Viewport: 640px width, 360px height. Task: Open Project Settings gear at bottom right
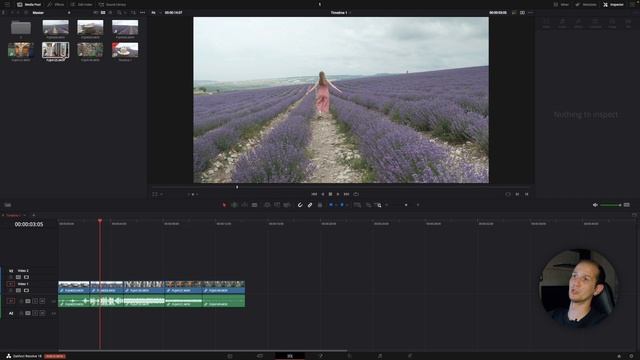pos(631,356)
